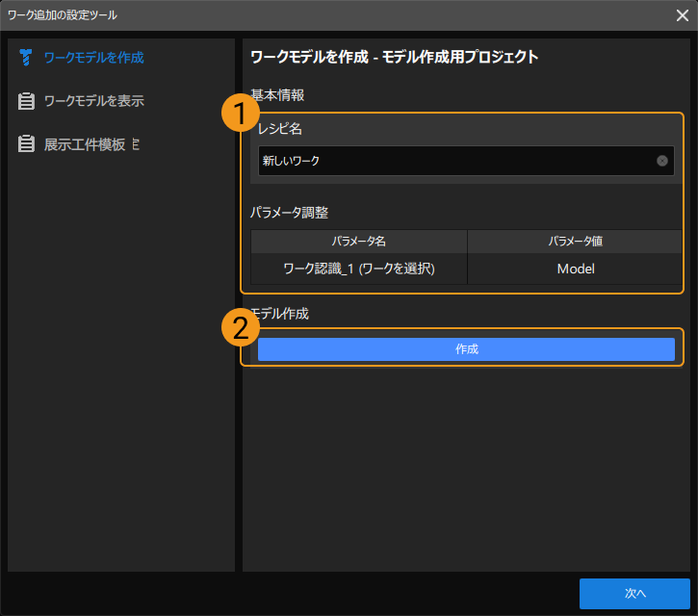Click the orange number 2 badge
Screen dimensions: 698x616
tap(240, 328)
